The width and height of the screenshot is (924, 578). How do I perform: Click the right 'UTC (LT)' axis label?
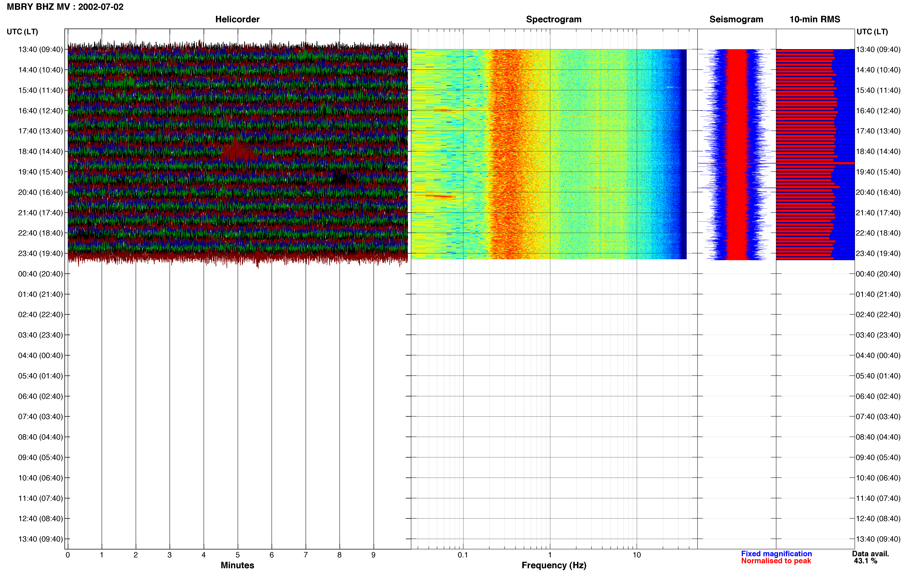pos(872,32)
